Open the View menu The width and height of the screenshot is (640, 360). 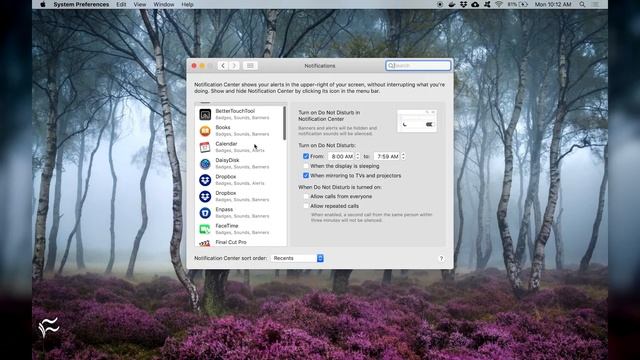(x=140, y=4)
